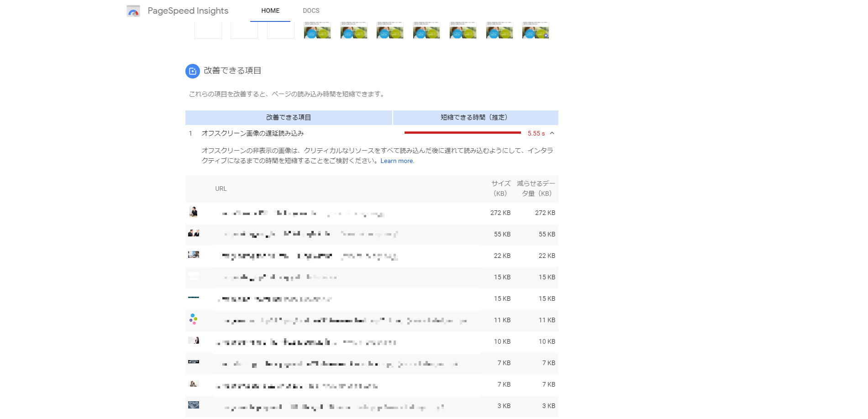Click the PageSpeed Insights title text

pyautogui.click(x=188, y=10)
